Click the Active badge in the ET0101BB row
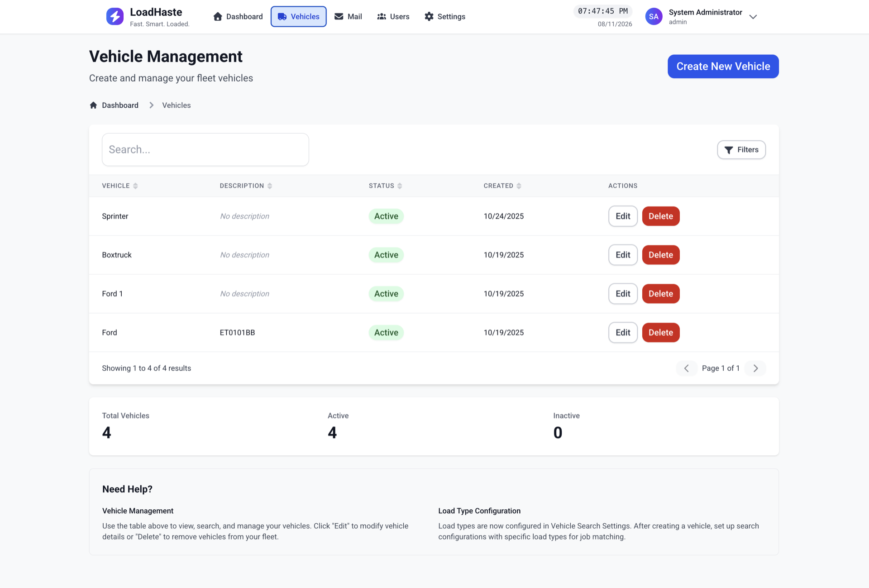The image size is (869, 588). pos(386,333)
